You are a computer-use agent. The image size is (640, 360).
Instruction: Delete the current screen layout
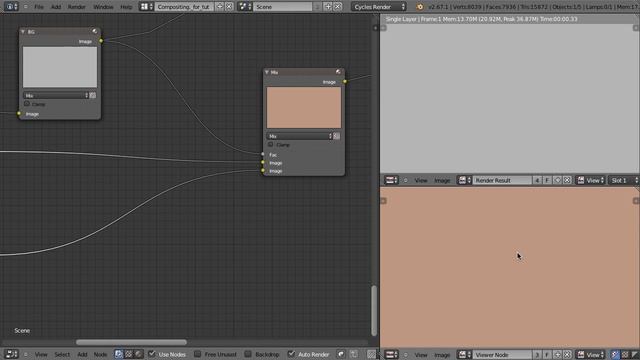click(229, 7)
